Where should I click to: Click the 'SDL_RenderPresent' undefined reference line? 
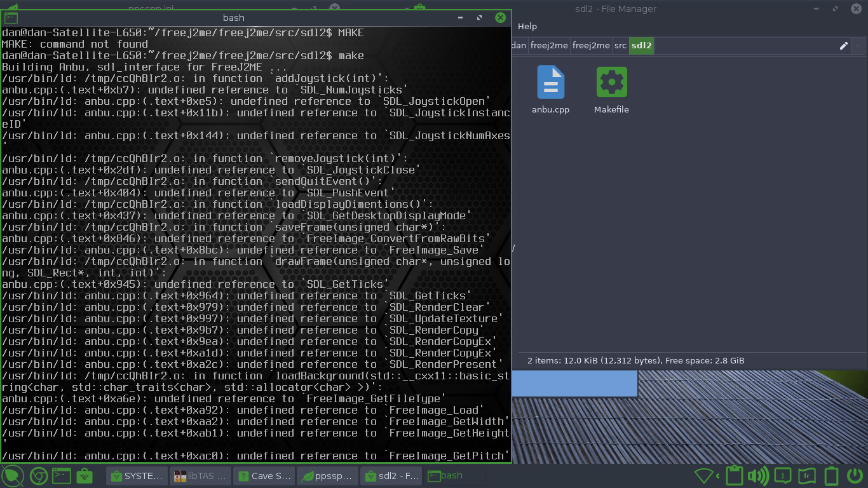(253, 364)
